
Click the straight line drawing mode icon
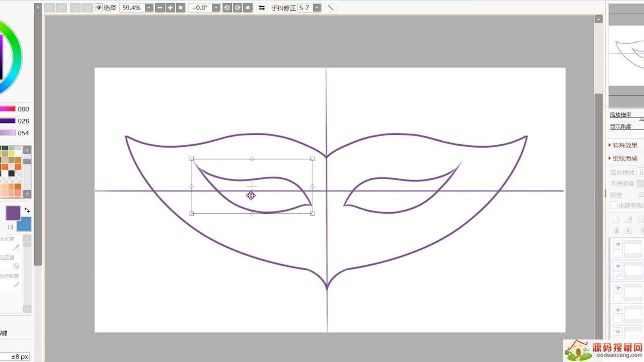[x=330, y=8]
